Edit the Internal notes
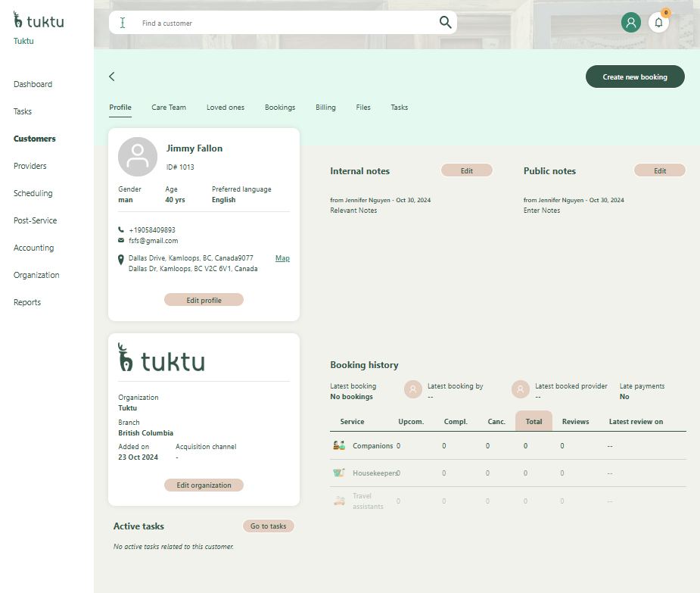This screenshot has width=700, height=593. [x=466, y=171]
